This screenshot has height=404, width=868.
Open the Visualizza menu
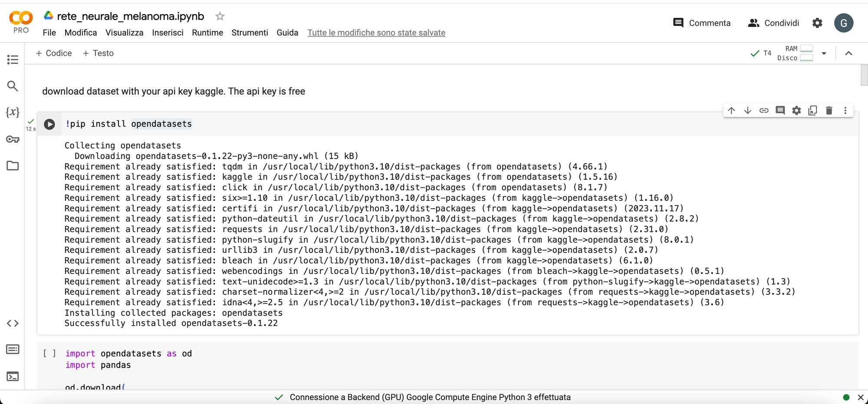click(125, 33)
